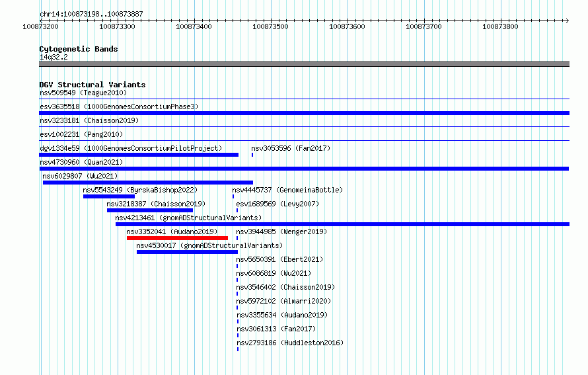Click the blue esv3635518 variant bar

click(304, 113)
